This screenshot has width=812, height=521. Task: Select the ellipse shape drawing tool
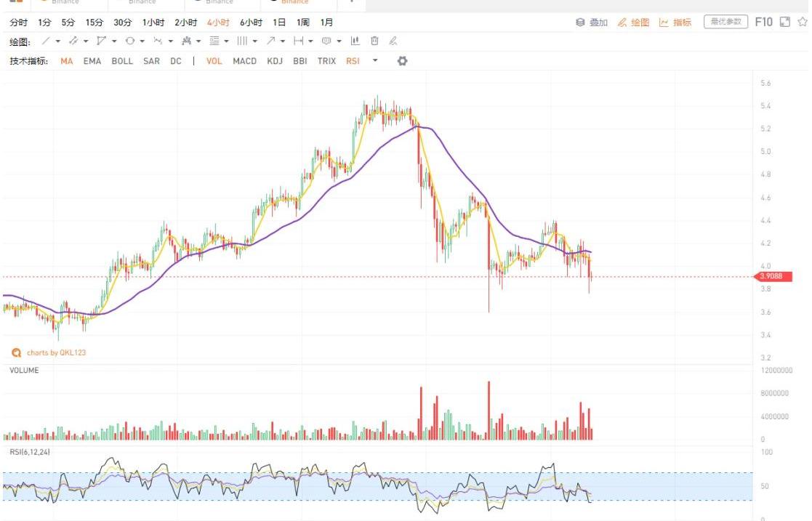[x=130, y=41]
